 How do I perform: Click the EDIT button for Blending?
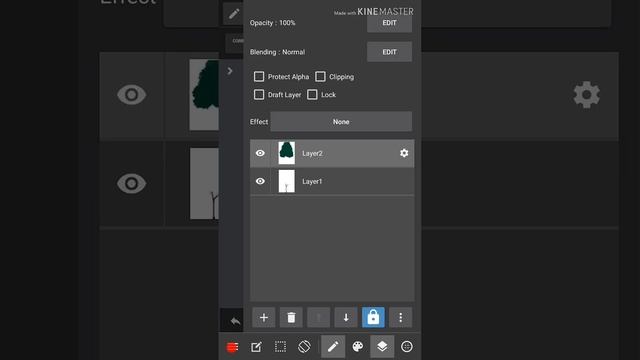[x=389, y=52]
